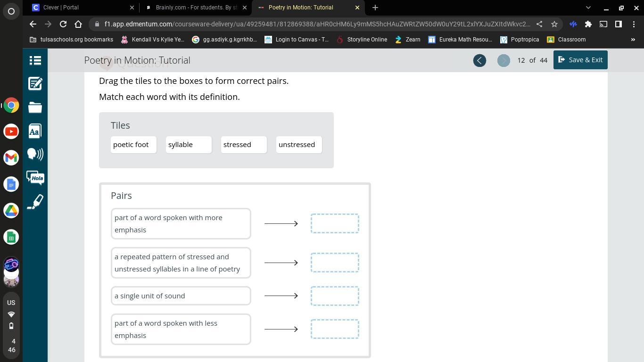Open the Login to Canvas bookmark

pyautogui.click(x=297, y=40)
